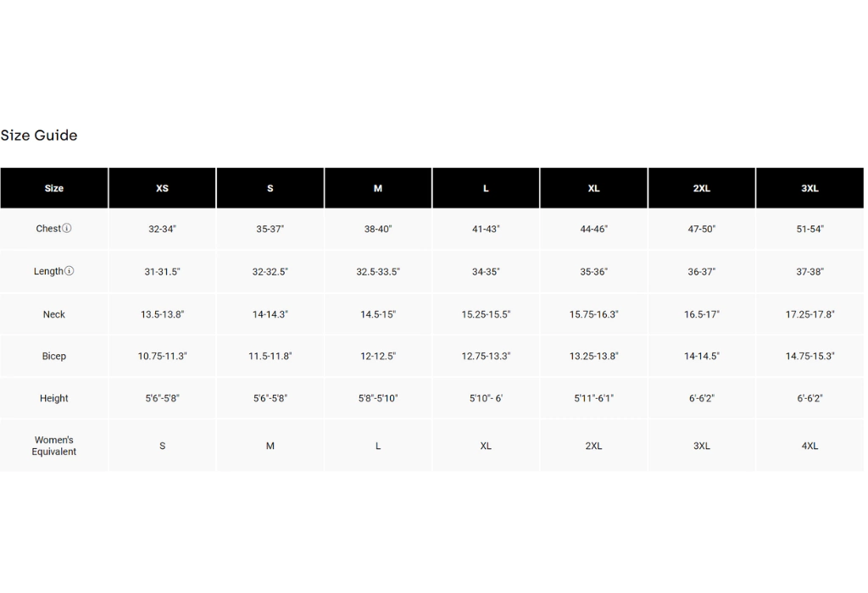Select the 14.75-15.3" bicep measurement cell

coord(810,357)
